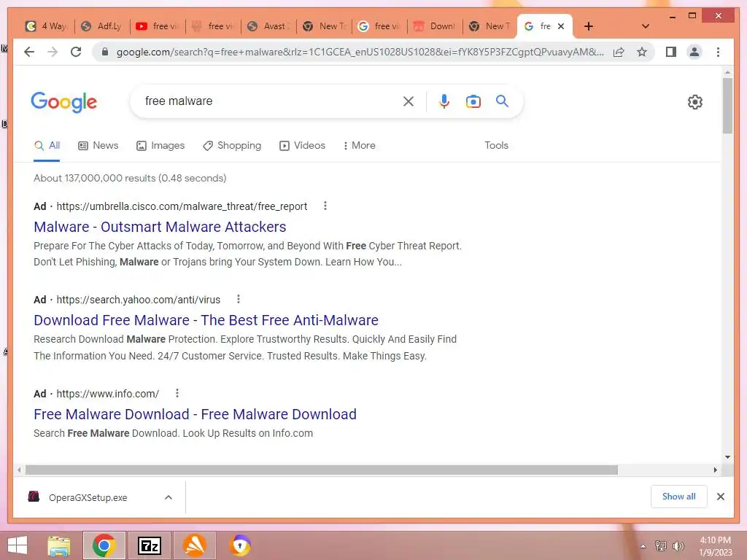Viewport: 747px width, 560px height.
Task: Click the umbrella.cisco.com ad URL text
Action: coord(182,206)
